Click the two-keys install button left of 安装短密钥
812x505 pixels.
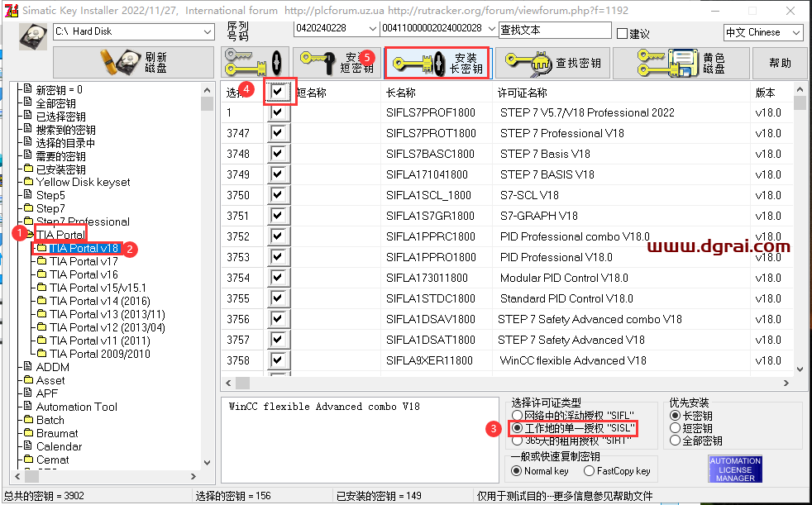pos(255,62)
